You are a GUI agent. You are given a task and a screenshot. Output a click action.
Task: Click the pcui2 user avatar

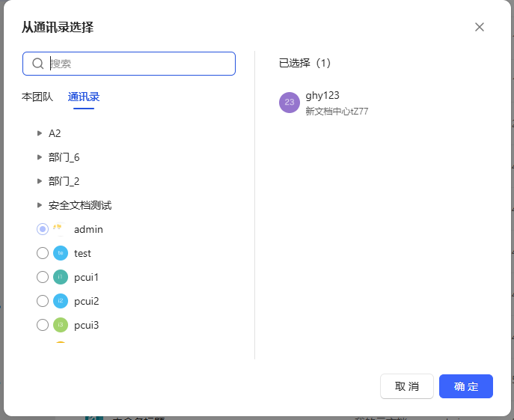[x=61, y=301]
